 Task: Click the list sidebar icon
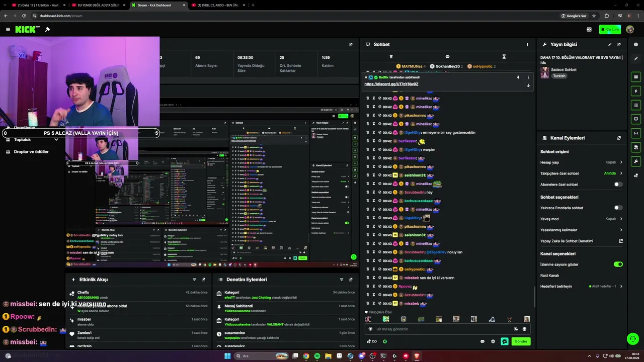click(636, 105)
